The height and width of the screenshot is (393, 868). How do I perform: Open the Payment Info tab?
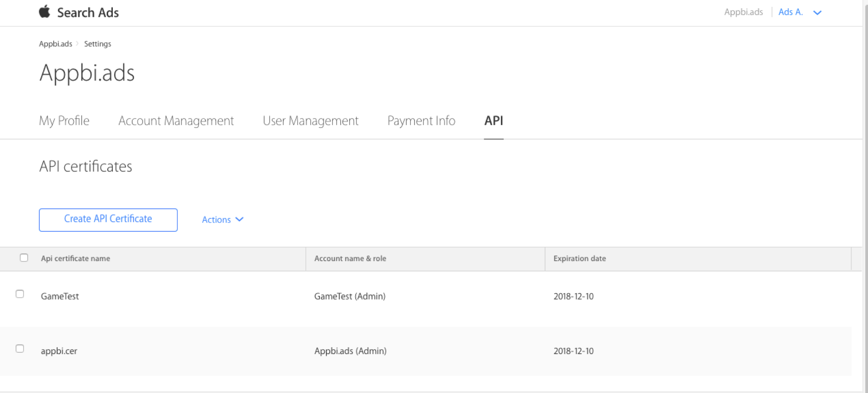[421, 121]
